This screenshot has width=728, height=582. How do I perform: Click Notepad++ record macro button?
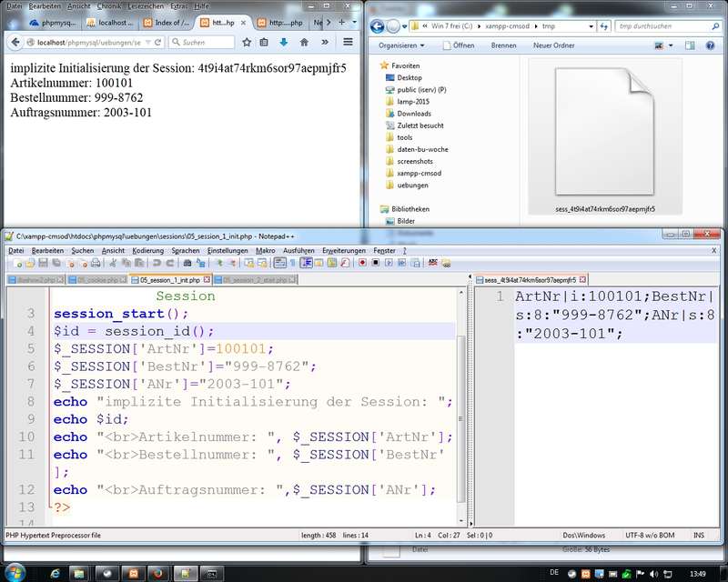click(x=362, y=263)
